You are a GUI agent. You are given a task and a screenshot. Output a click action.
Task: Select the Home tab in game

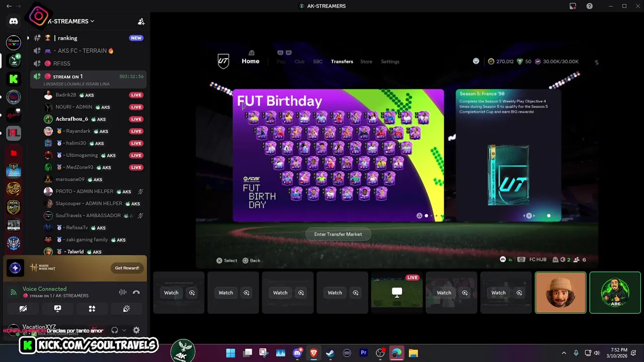251,61
